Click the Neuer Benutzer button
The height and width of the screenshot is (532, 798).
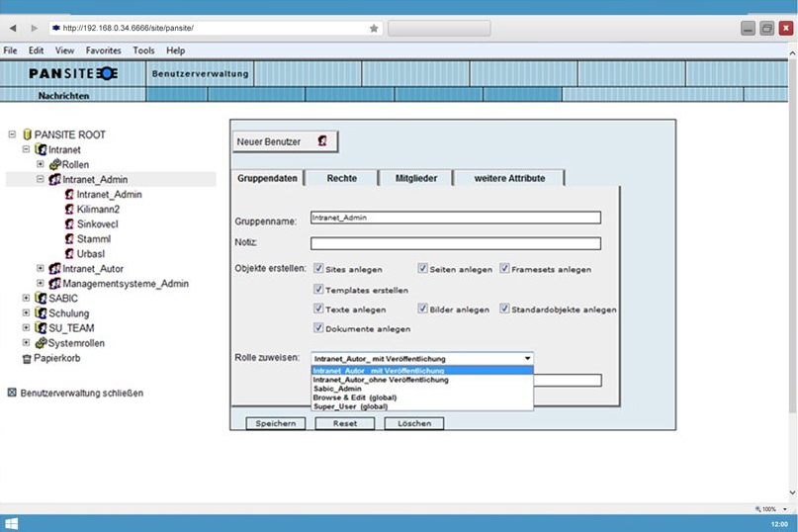(x=285, y=141)
